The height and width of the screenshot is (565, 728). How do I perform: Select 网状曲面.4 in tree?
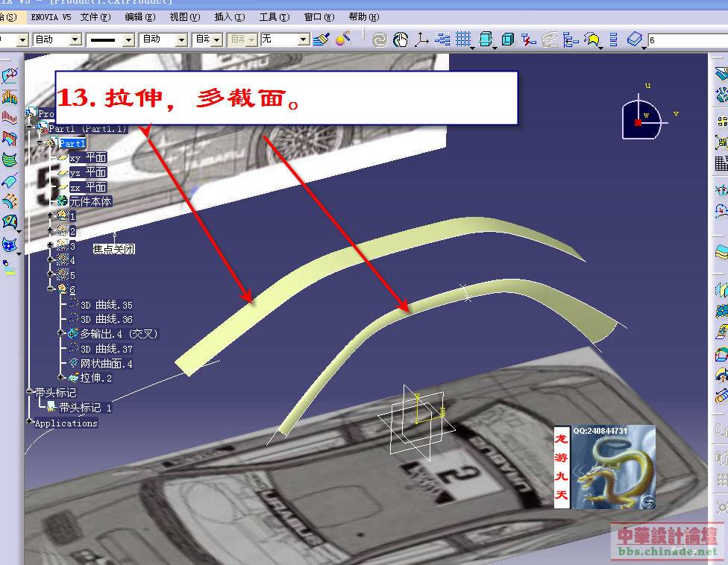coord(107,364)
